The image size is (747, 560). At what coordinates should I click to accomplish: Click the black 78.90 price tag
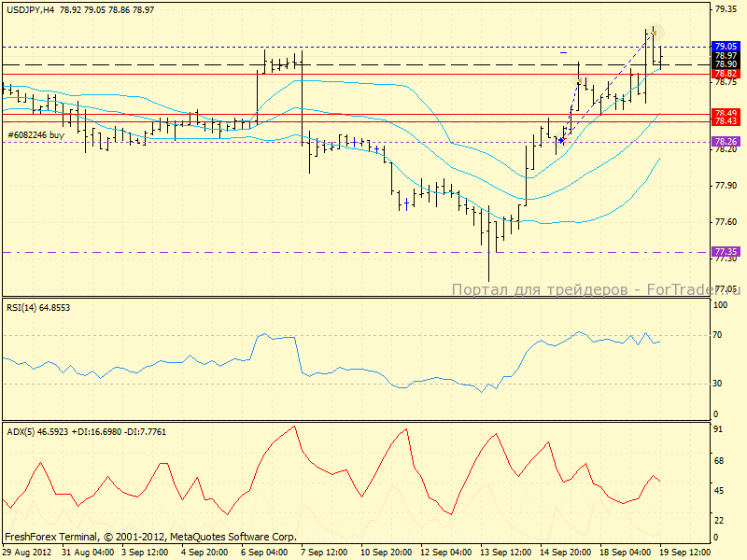(726, 63)
